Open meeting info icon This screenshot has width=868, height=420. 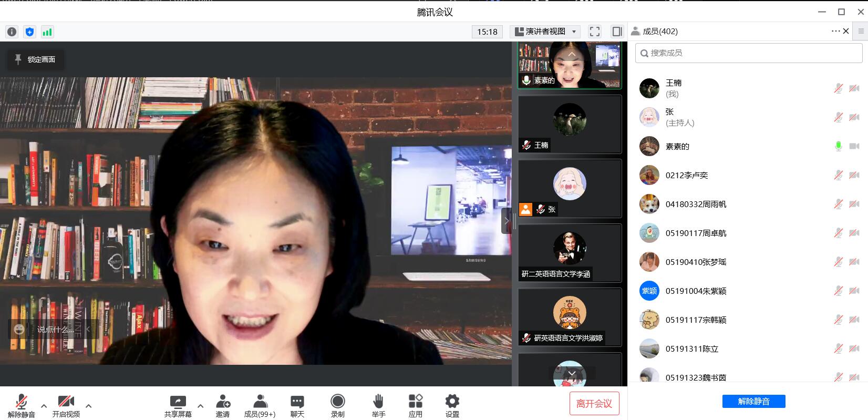point(12,32)
